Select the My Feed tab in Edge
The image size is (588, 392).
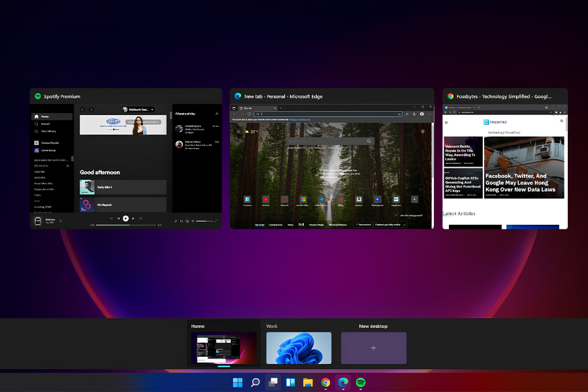pyautogui.click(x=259, y=225)
